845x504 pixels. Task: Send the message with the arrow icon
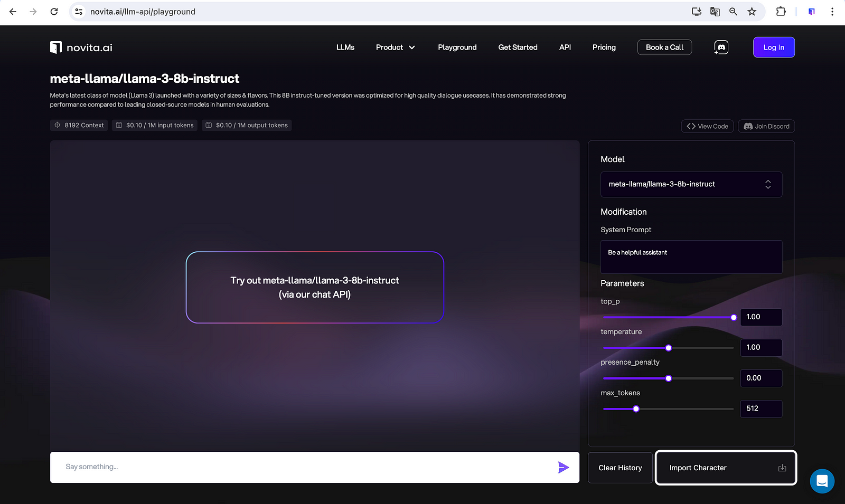[564, 467]
